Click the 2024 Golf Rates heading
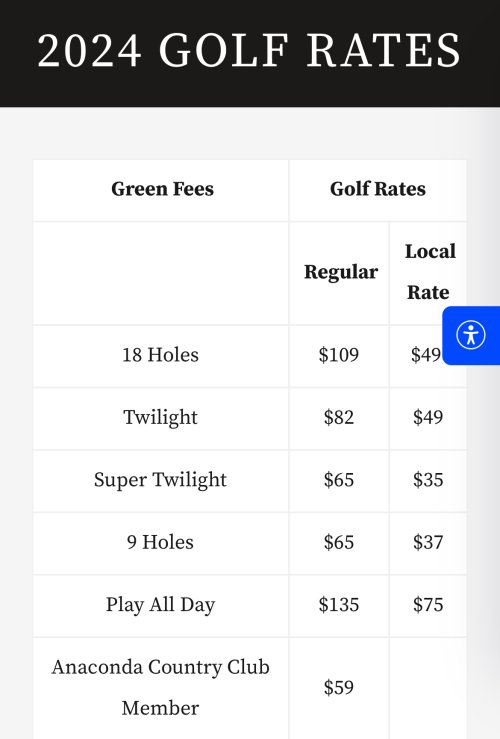 (x=249, y=50)
